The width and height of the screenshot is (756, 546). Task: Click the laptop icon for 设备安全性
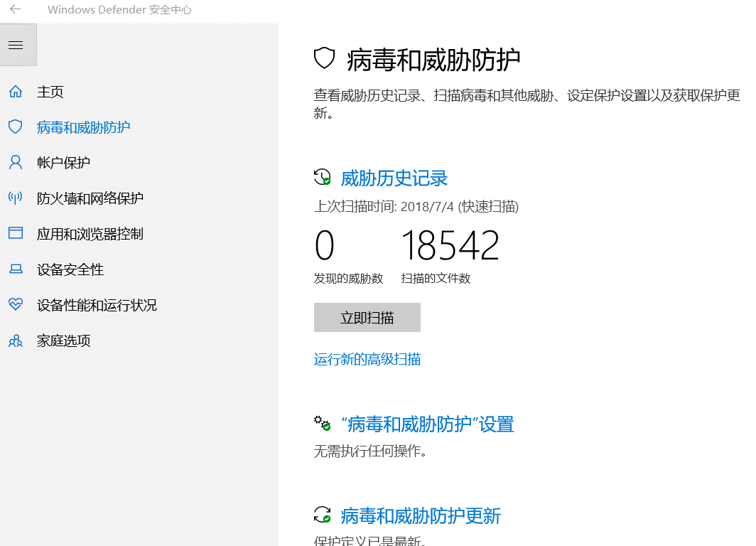tap(16, 269)
